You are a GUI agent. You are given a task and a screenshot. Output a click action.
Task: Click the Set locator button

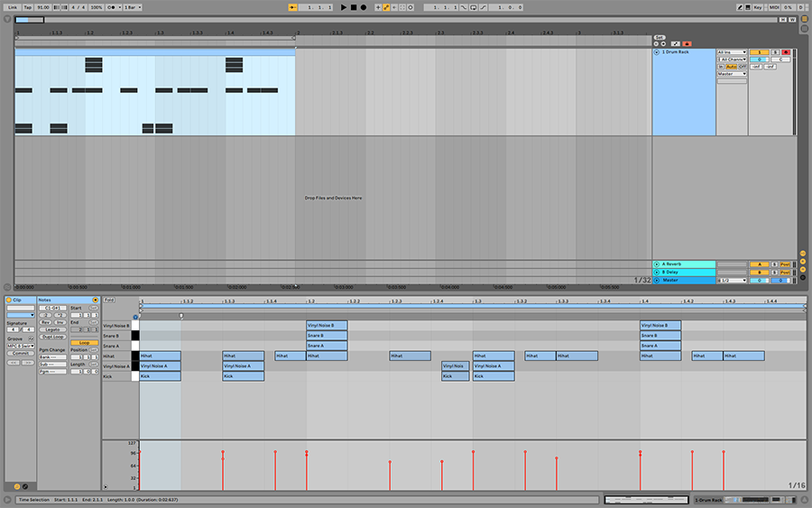pos(660,37)
